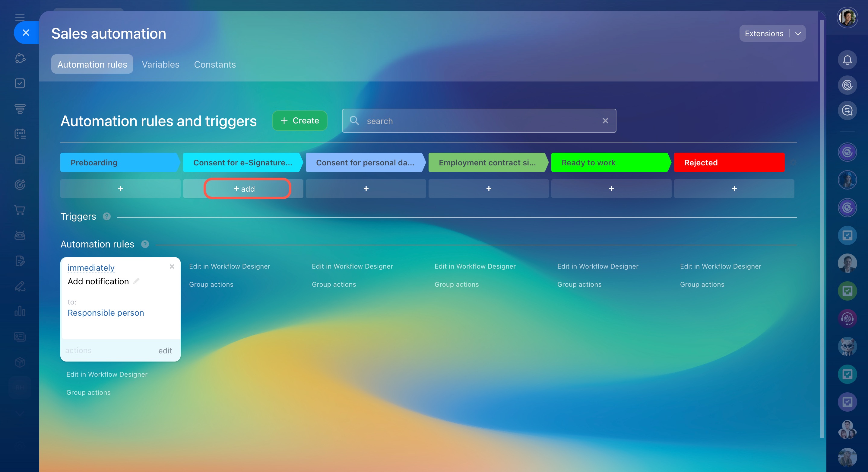Focus the search input field
The width and height of the screenshot is (868, 472).
479,121
